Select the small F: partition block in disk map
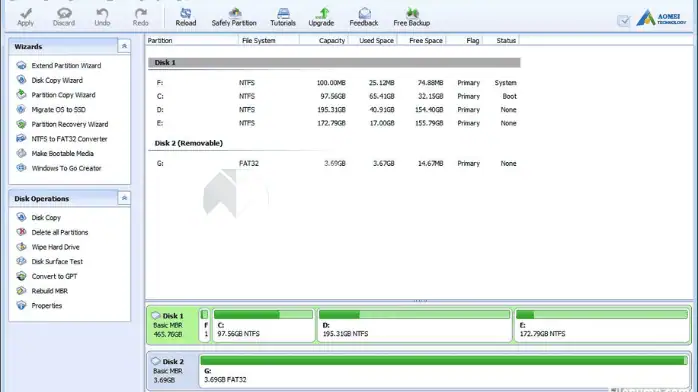 (205, 325)
